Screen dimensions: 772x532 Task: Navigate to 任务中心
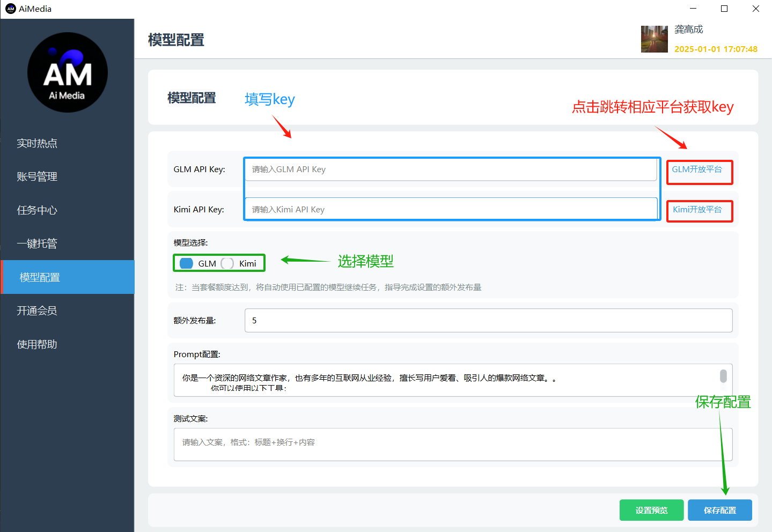coord(36,210)
